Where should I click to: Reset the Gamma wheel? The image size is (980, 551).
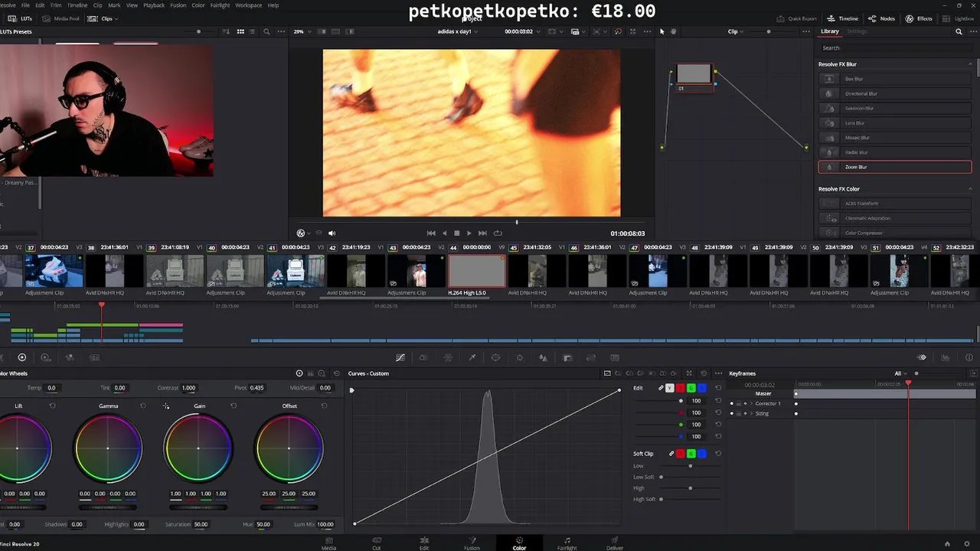point(142,406)
